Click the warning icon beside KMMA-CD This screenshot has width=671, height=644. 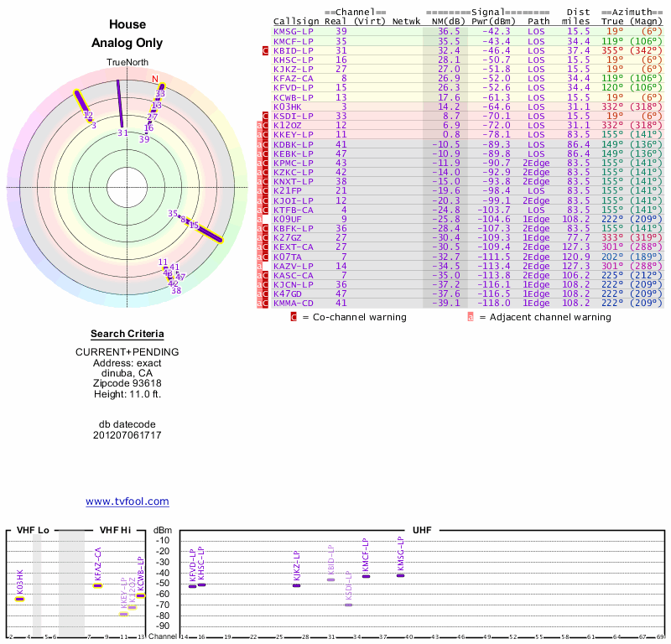click(265, 304)
